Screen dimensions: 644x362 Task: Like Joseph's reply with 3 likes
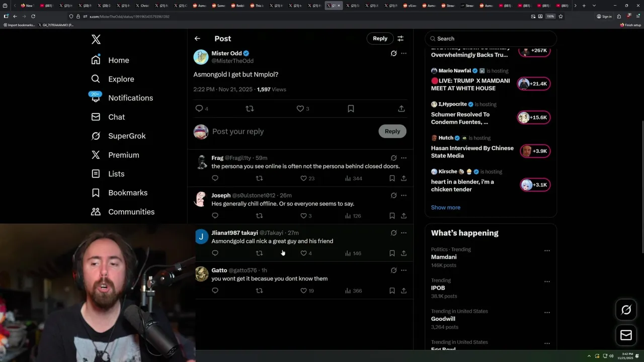pos(303,216)
